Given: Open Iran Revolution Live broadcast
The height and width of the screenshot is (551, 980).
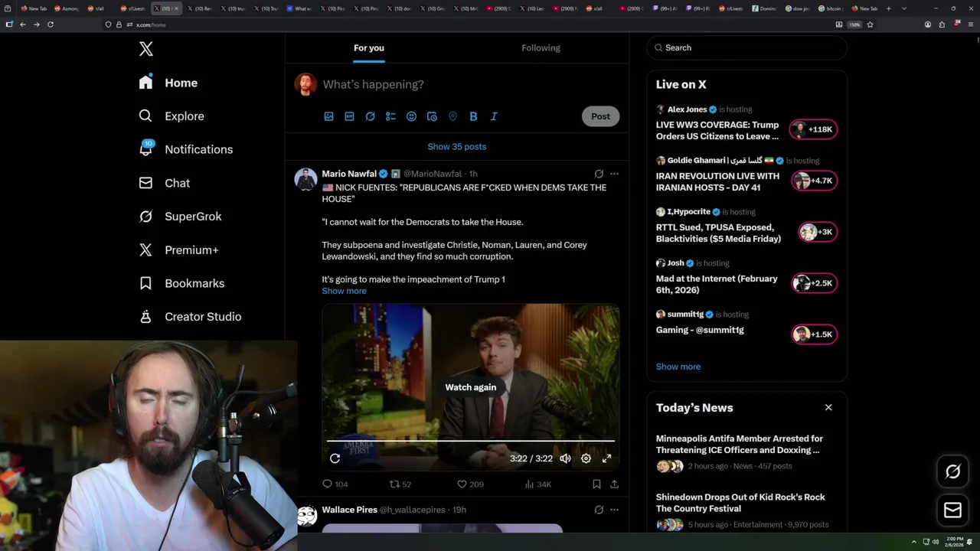Looking at the screenshot, I should 746,175.
